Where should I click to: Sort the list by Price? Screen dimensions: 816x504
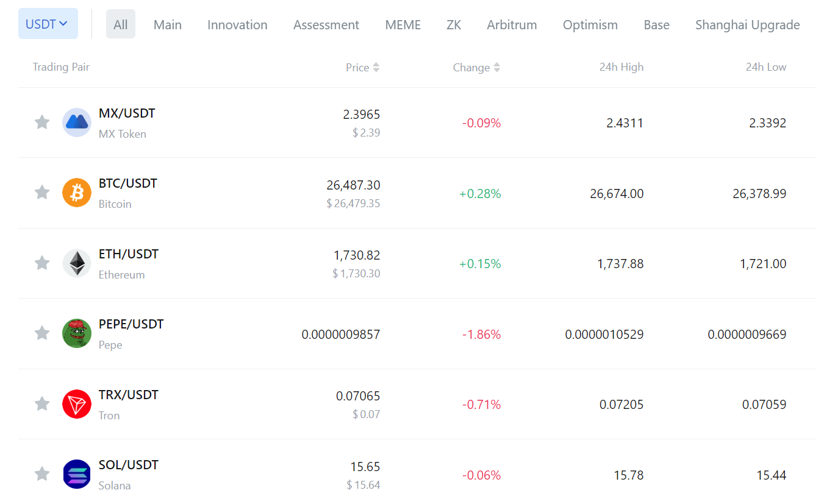click(x=362, y=67)
